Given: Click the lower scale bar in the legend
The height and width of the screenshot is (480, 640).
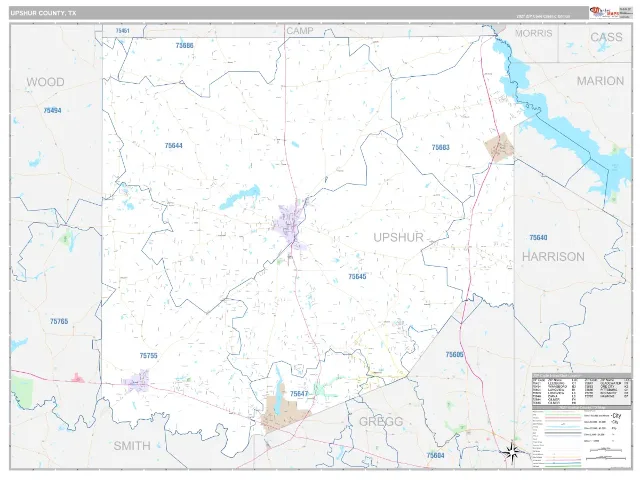Looking at the screenshot, I should (606, 458).
